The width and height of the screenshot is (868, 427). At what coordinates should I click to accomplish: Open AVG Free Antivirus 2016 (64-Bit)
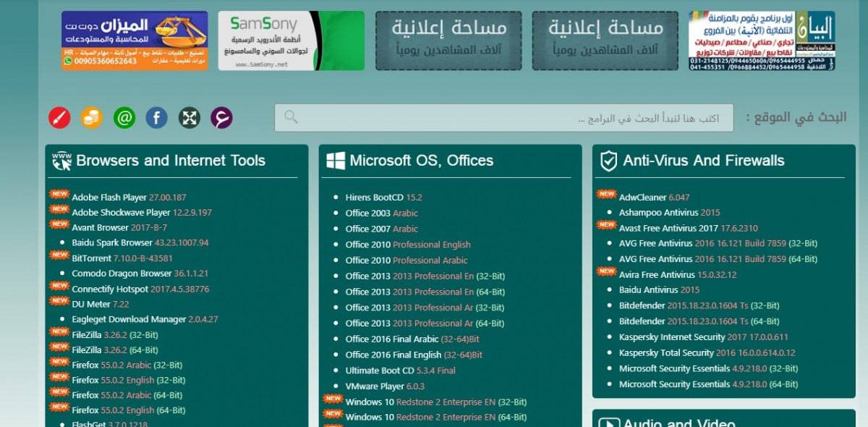pos(718,259)
